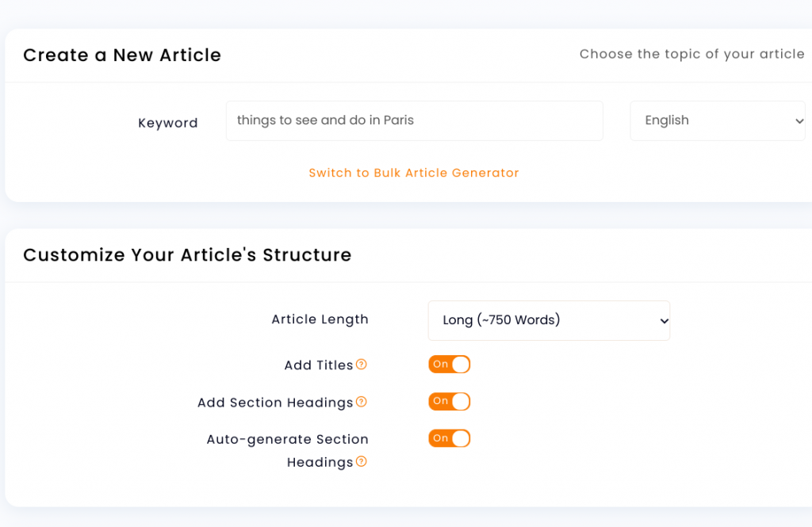Focus the Keyword input field
Image resolution: width=812 pixels, height=527 pixels.
point(414,120)
